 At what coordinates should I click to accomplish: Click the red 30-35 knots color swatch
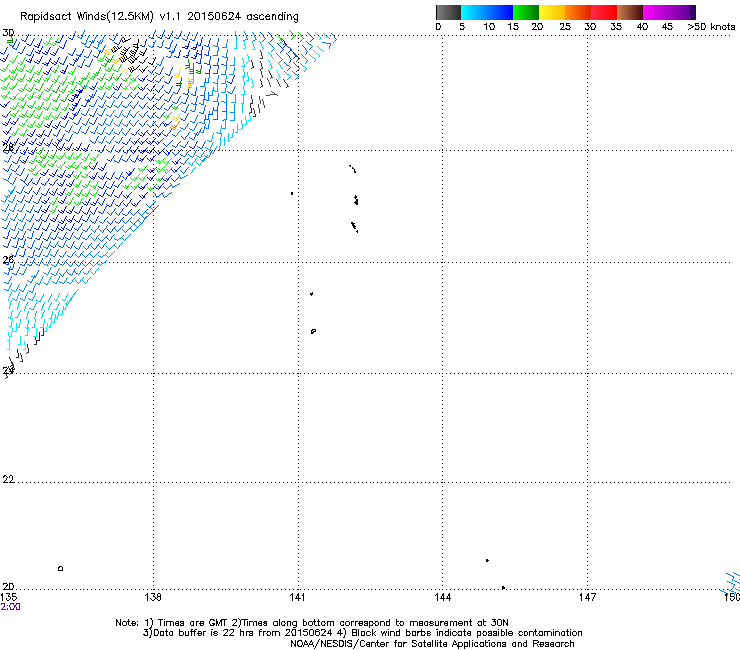pos(604,12)
